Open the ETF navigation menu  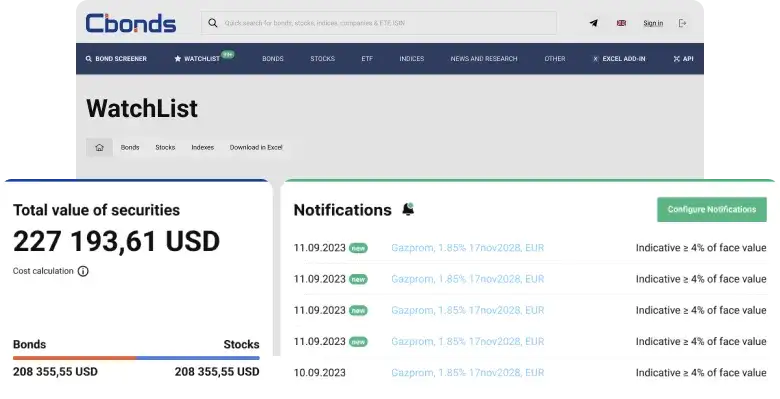pos(367,59)
